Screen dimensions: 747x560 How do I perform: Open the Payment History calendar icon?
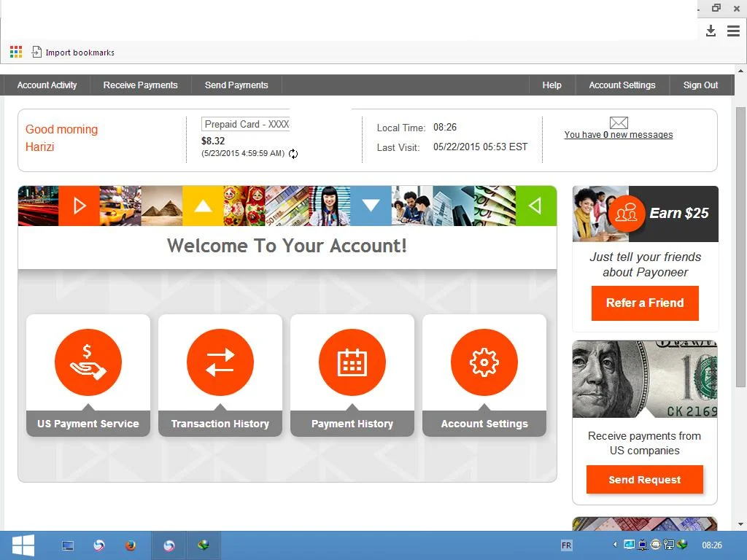352,362
